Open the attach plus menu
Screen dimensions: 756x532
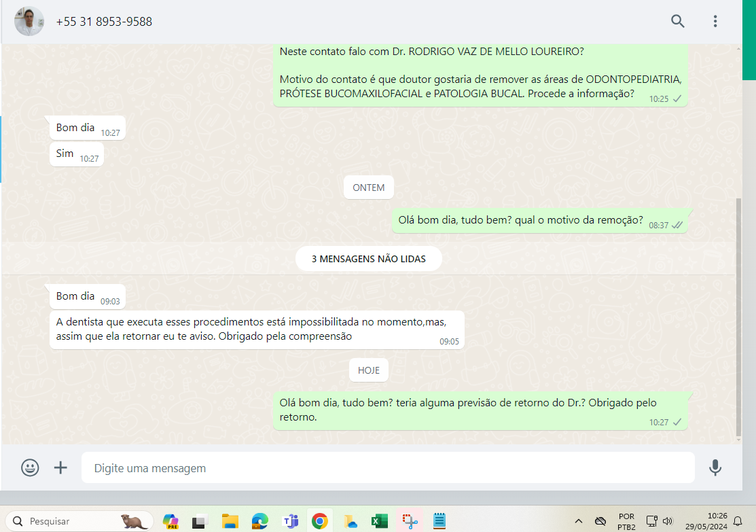[60, 467]
